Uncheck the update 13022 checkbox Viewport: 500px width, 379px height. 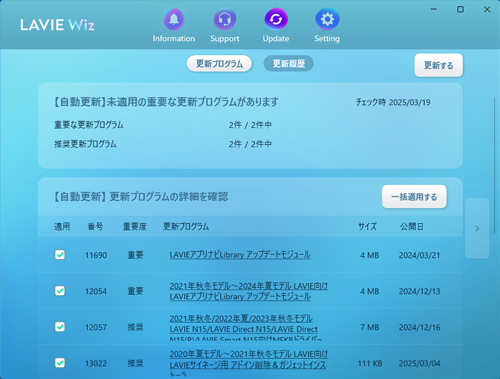pyautogui.click(x=60, y=363)
